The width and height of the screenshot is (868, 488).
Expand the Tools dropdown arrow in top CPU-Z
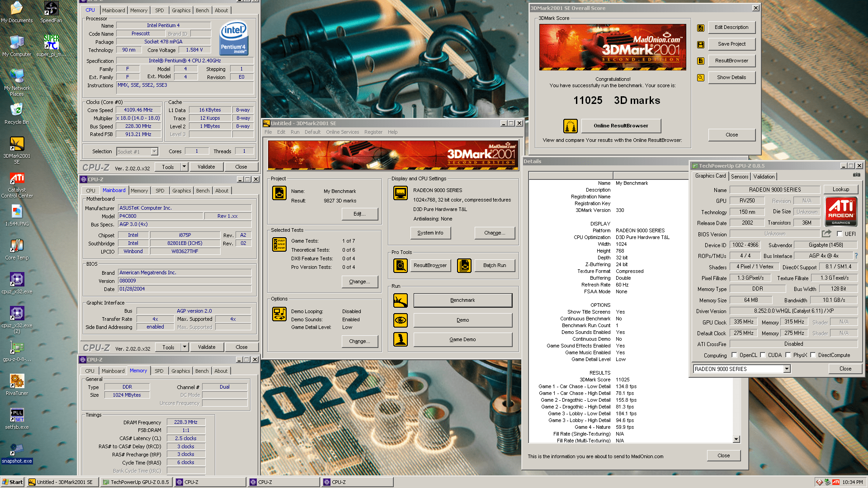(x=184, y=167)
